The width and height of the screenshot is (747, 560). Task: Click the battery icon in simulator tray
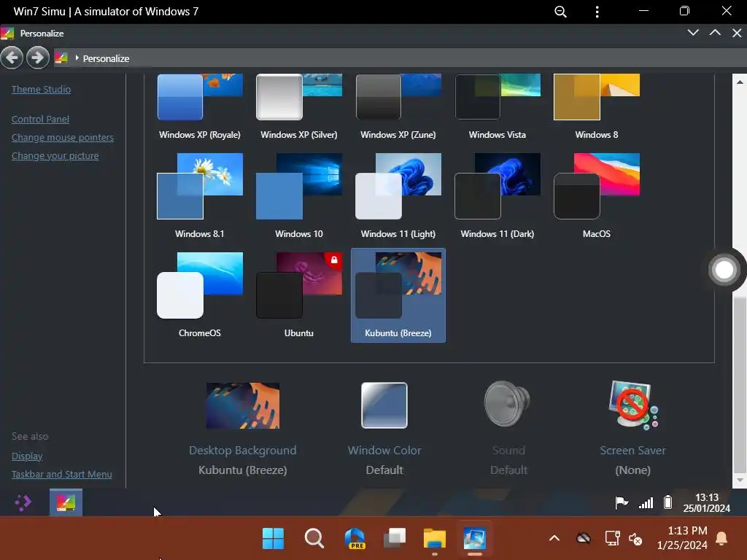pyautogui.click(x=668, y=502)
